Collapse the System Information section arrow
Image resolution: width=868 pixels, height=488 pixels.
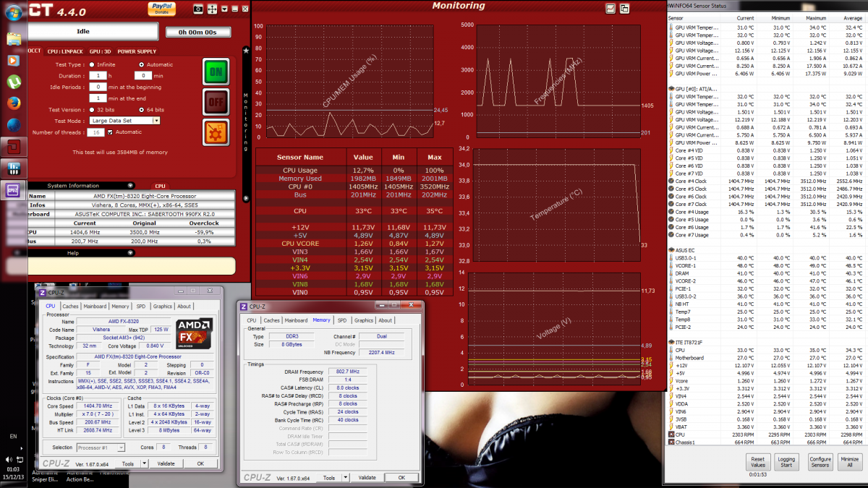pos(129,186)
